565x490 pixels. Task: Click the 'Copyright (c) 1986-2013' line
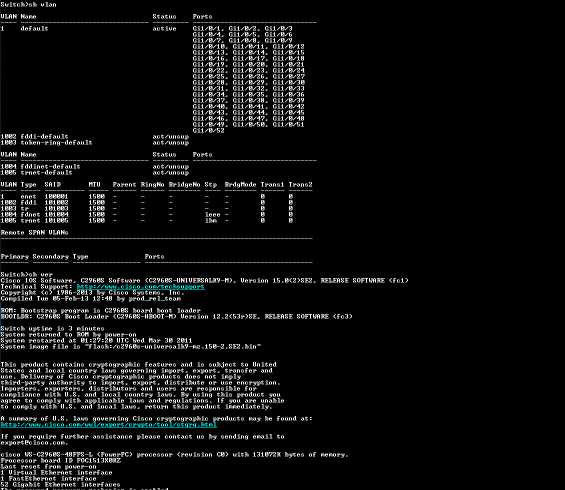pyautogui.click(x=93, y=293)
